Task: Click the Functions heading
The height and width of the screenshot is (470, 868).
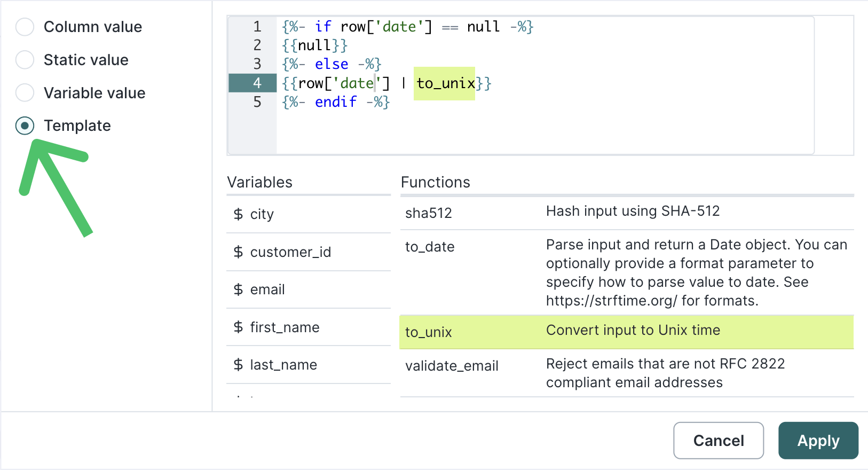Action: point(436,183)
